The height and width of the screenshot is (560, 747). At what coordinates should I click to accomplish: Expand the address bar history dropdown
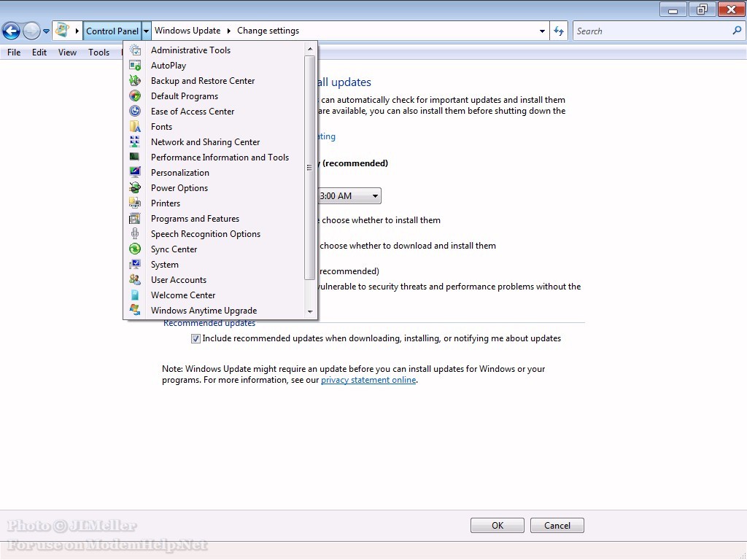[x=542, y=31]
